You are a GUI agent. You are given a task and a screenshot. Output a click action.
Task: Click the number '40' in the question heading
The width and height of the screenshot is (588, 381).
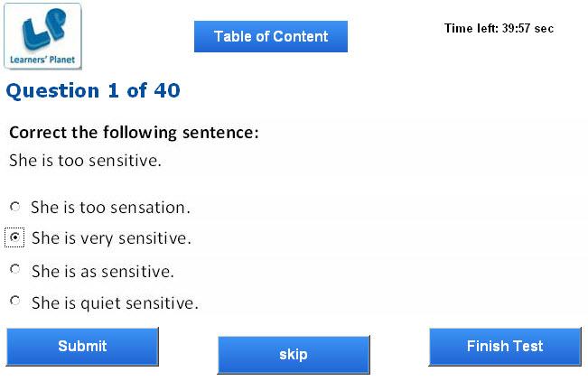tap(167, 91)
